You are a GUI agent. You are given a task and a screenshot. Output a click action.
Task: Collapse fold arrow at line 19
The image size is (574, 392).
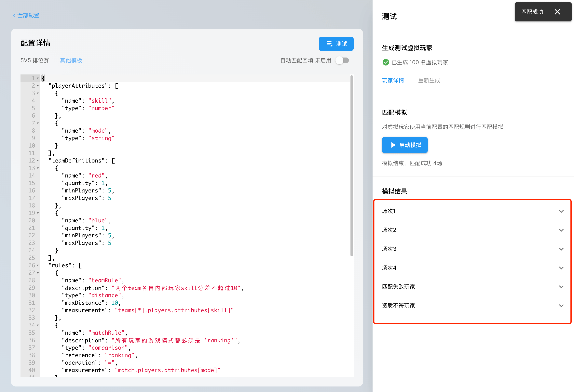(38, 213)
